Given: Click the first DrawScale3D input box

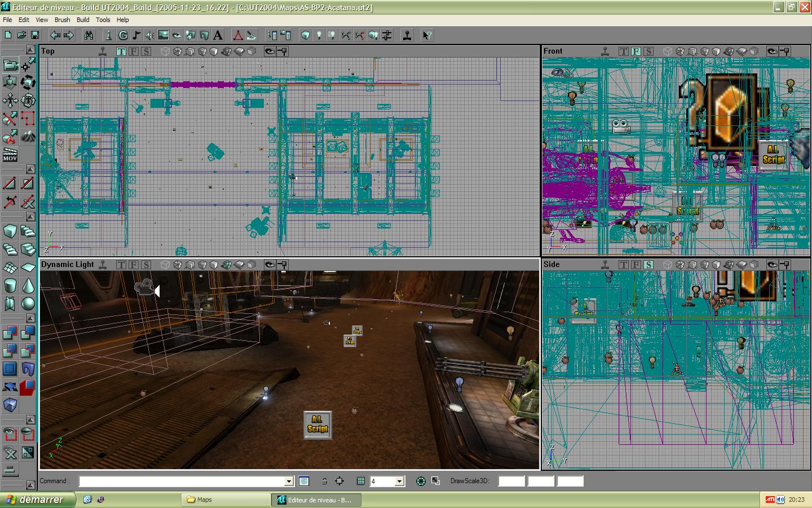Looking at the screenshot, I should 511,481.
